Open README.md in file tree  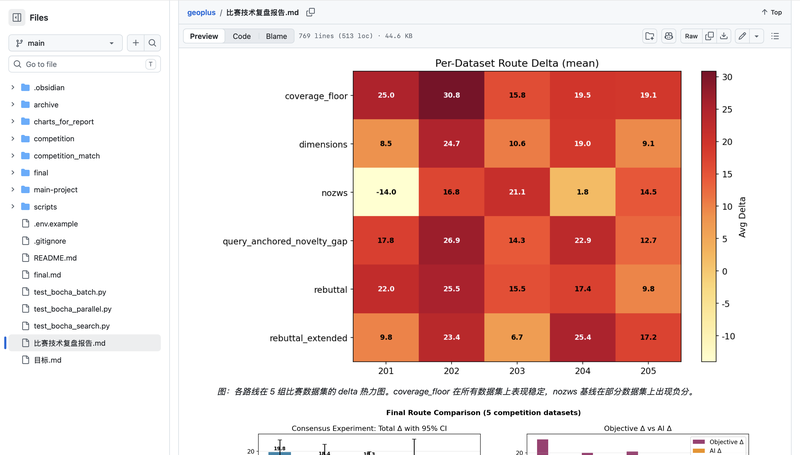[x=55, y=258]
